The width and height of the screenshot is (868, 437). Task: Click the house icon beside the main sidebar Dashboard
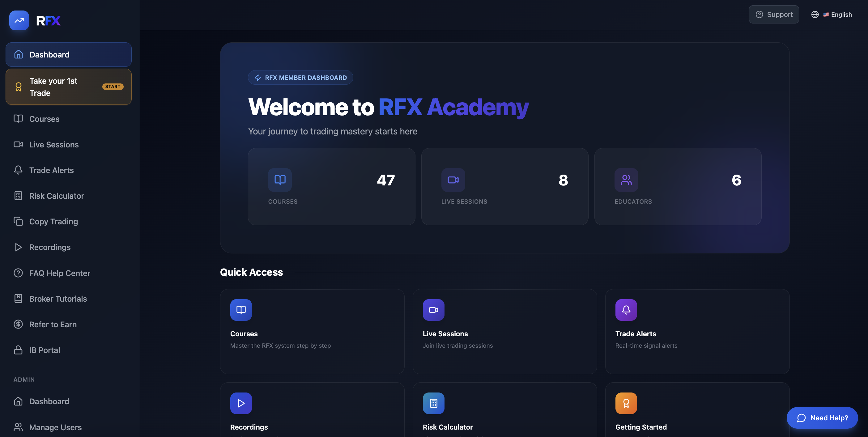coord(19,54)
